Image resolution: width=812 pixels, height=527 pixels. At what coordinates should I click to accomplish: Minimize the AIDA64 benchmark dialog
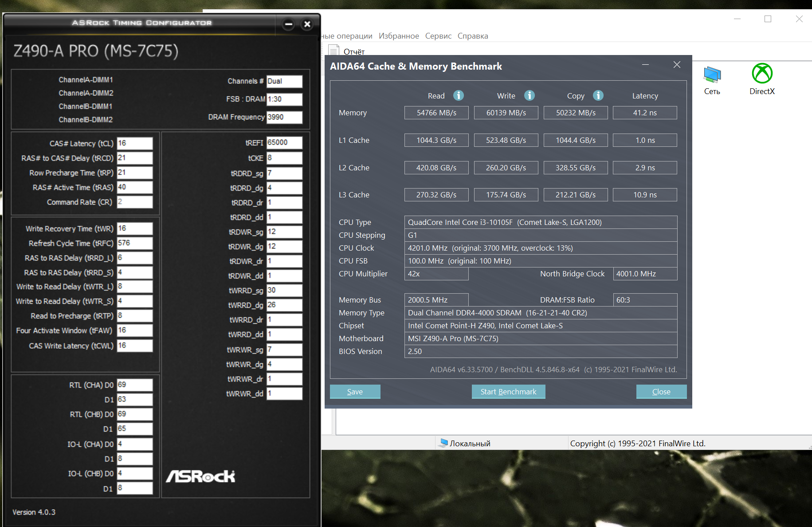click(645, 65)
